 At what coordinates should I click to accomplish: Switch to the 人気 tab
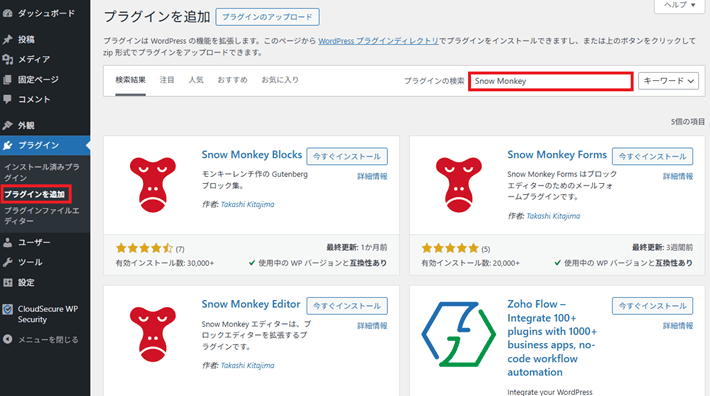(196, 80)
